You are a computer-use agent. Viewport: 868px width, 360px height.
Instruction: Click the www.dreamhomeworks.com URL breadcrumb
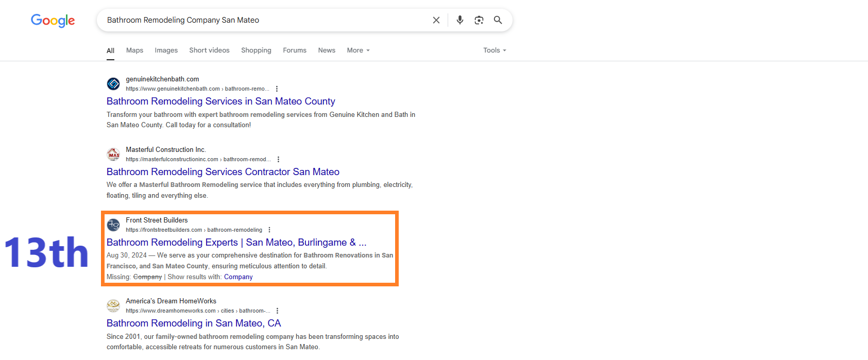[198, 311]
